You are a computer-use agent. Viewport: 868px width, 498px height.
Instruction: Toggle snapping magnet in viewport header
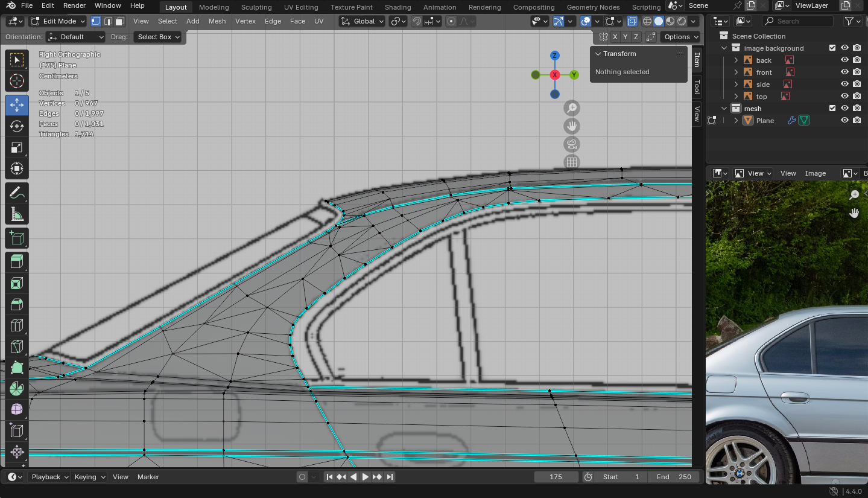click(417, 21)
